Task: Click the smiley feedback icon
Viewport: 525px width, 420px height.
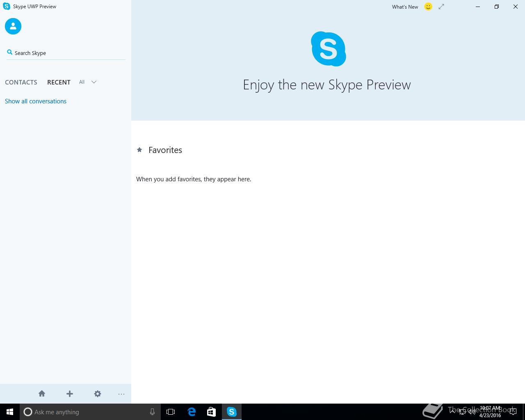Action: pyautogui.click(x=428, y=7)
